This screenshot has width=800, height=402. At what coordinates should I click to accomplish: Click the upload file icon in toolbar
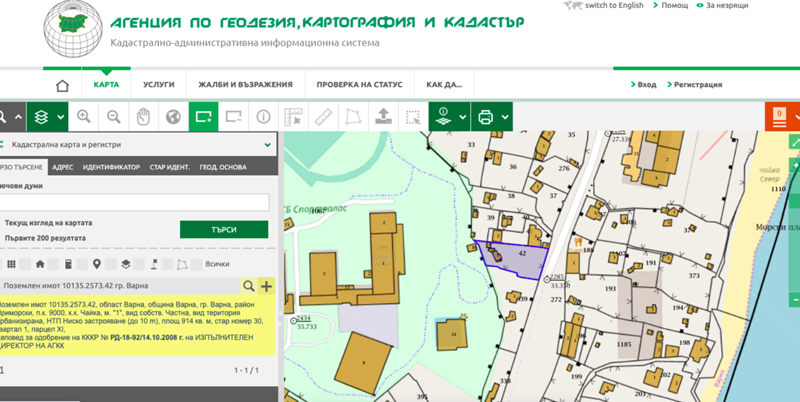tap(381, 117)
